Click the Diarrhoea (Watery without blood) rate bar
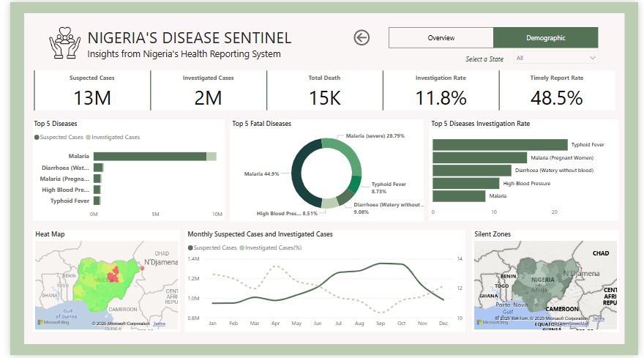The height and width of the screenshot is (358, 644). (x=472, y=171)
